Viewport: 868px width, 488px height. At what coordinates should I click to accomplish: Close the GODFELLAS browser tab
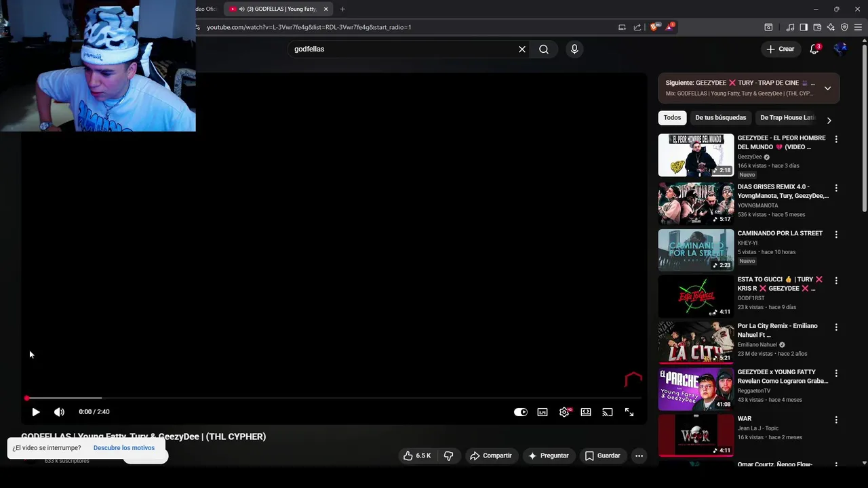tap(326, 9)
